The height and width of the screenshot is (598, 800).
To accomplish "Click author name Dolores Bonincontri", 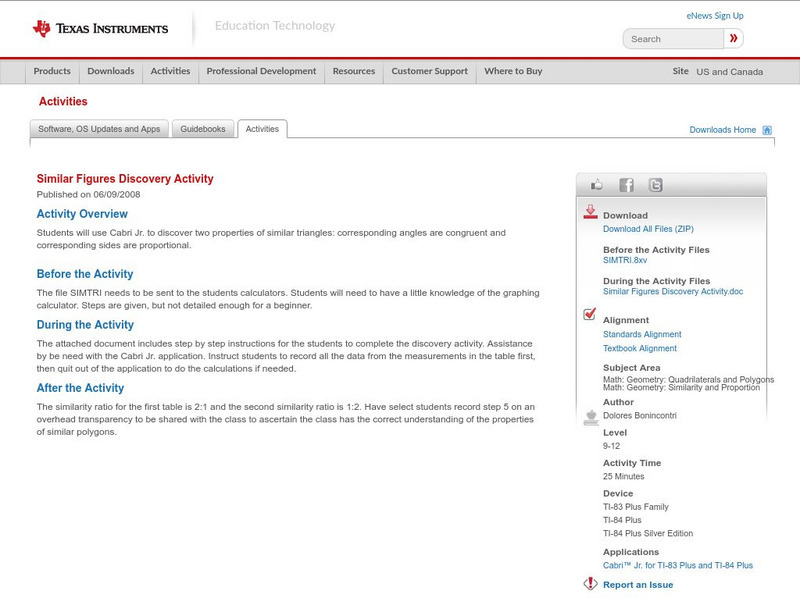I will coord(640,415).
